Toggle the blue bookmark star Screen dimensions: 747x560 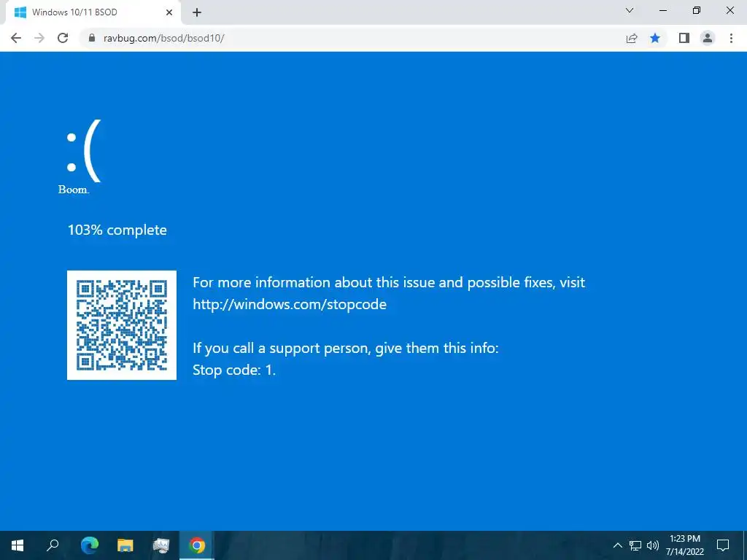point(655,38)
